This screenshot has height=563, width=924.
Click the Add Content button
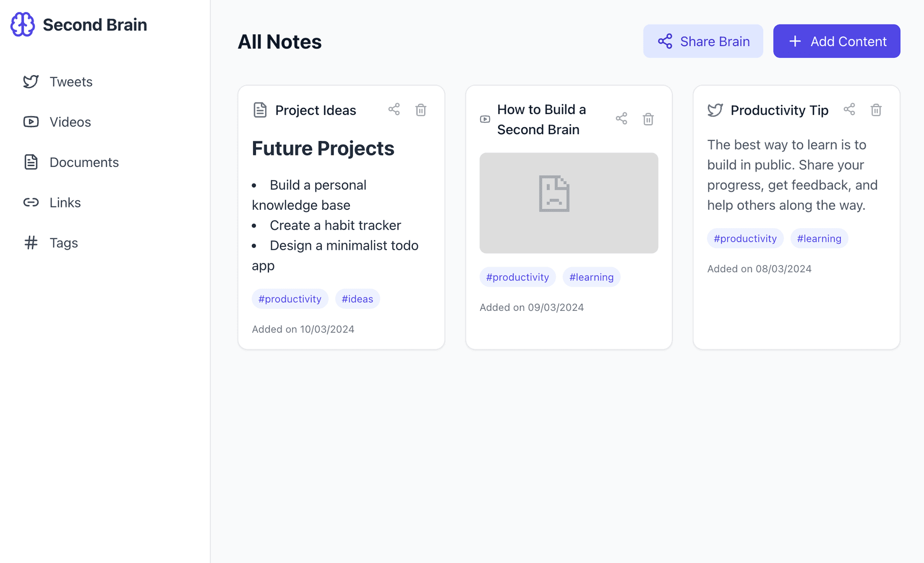836,41
